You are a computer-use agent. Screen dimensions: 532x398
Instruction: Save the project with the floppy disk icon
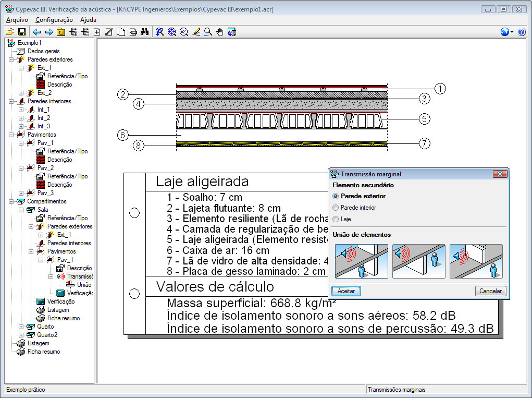[22, 32]
